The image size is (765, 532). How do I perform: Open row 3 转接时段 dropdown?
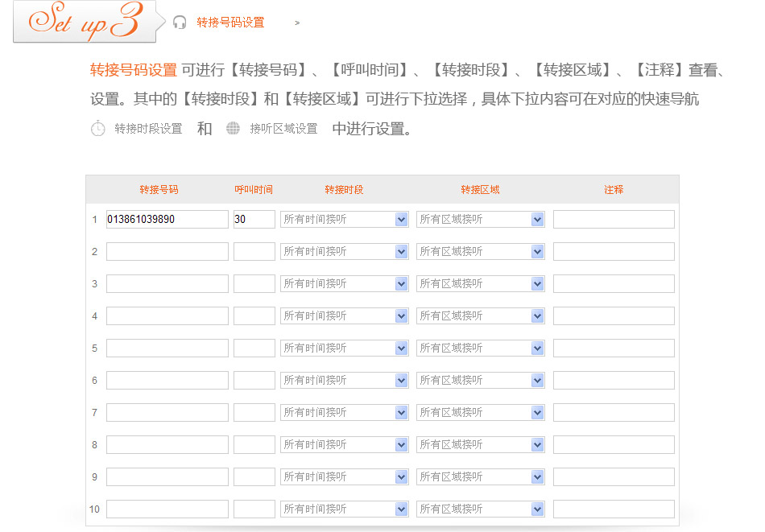coord(345,283)
